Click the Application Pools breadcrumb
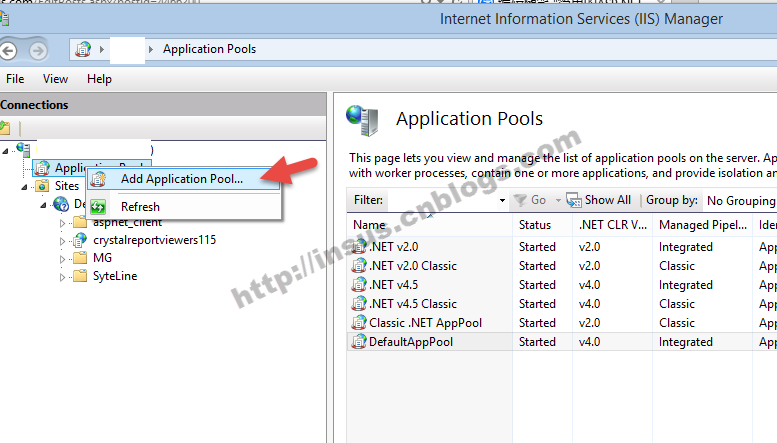This screenshot has height=443, width=777. [x=209, y=49]
